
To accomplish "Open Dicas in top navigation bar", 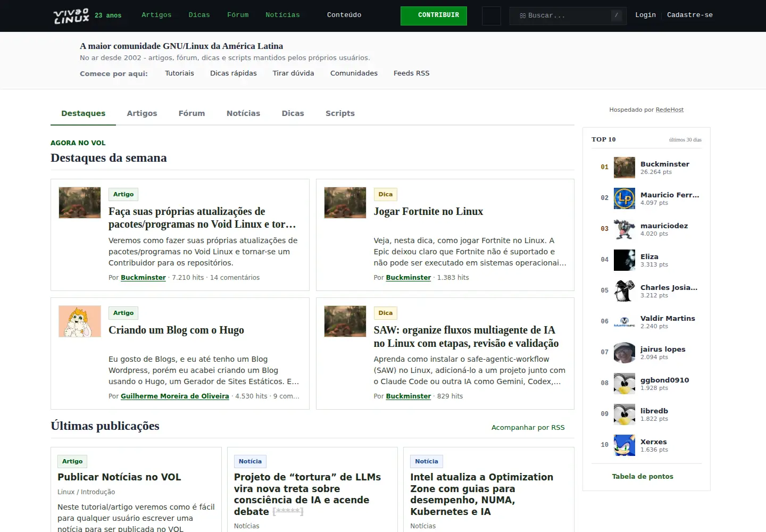I will (x=199, y=15).
